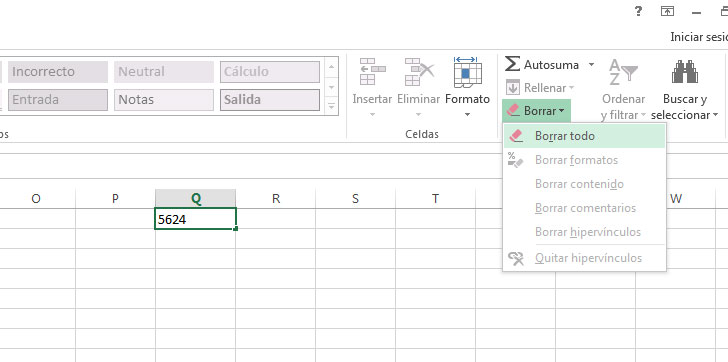Apply the Incorrecto cell style swatch

58,71
